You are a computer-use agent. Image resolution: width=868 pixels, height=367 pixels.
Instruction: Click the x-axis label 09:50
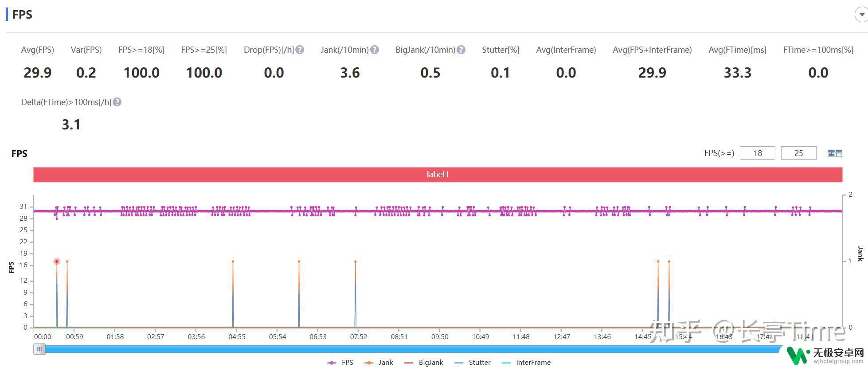[x=440, y=337]
